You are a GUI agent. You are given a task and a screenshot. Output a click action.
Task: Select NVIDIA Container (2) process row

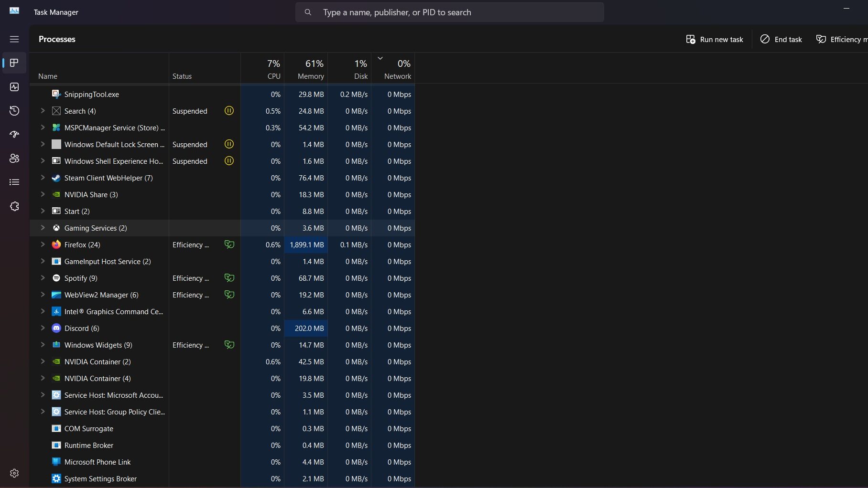222,361
